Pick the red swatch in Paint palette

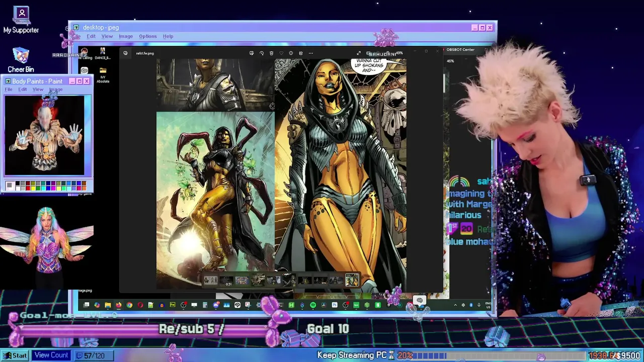click(x=28, y=188)
